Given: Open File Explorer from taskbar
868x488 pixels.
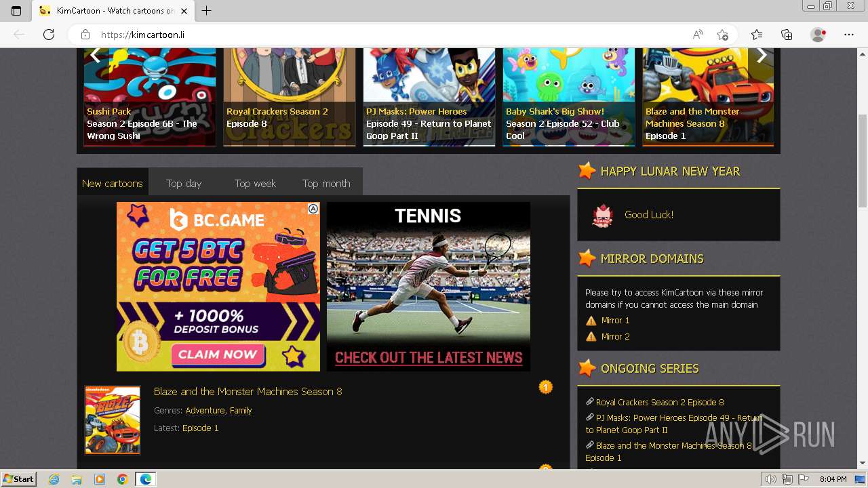Looking at the screenshot, I should [x=77, y=479].
